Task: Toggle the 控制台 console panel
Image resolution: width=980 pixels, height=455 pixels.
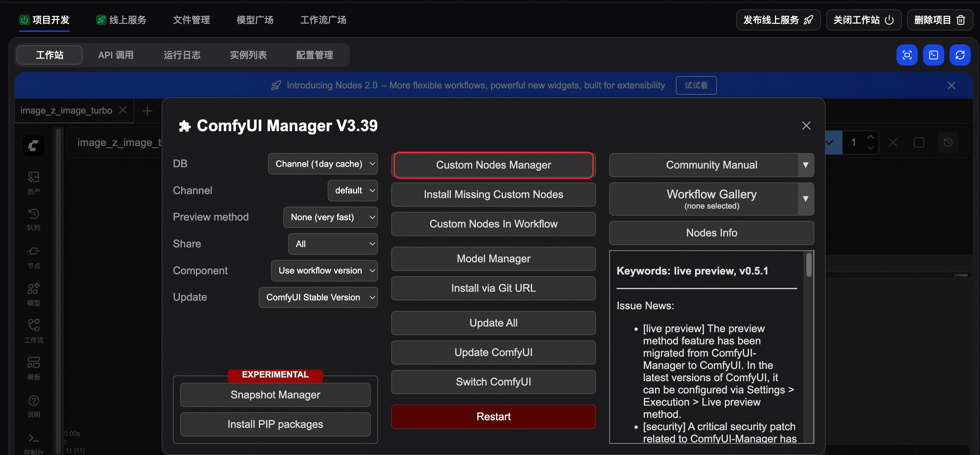Action: click(x=33, y=444)
